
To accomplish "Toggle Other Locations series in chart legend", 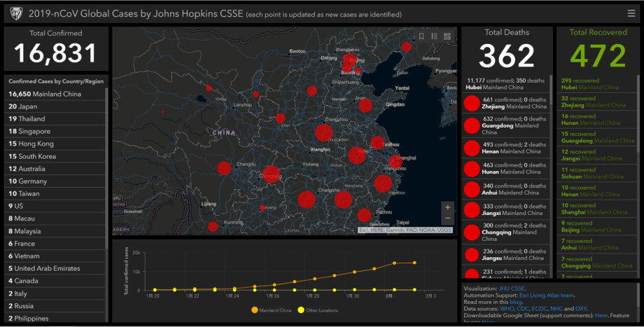I will point(318,310).
